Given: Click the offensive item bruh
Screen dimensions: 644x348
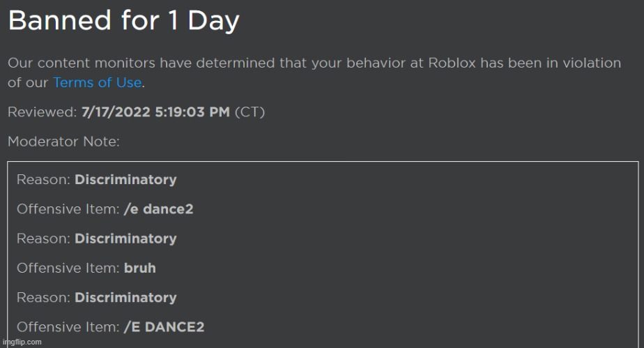Looking at the screenshot, I should coord(140,268).
